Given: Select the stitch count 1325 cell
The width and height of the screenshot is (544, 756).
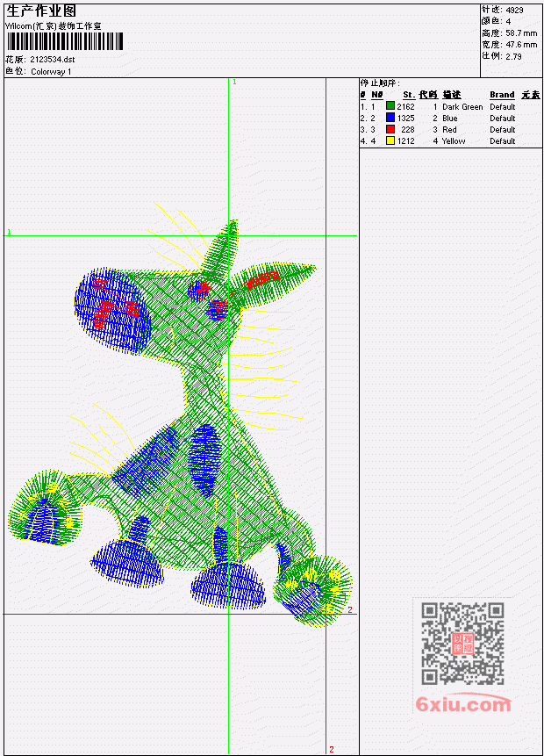Looking at the screenshot, I should (x=405, y=119).
